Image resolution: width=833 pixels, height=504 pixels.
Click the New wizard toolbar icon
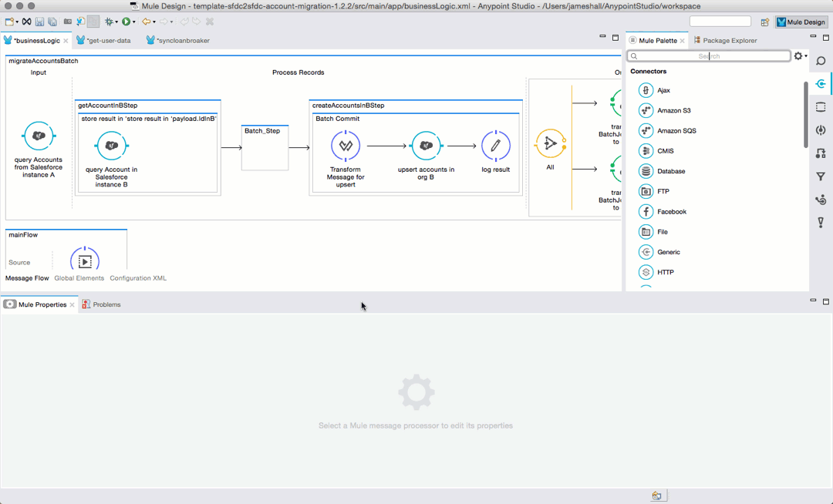[x=9, y=22]
